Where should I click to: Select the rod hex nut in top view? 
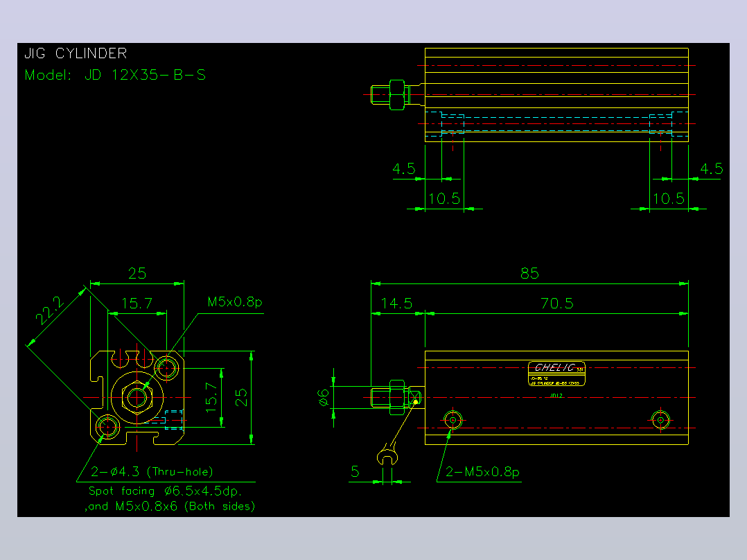click(x=397, y=95)
